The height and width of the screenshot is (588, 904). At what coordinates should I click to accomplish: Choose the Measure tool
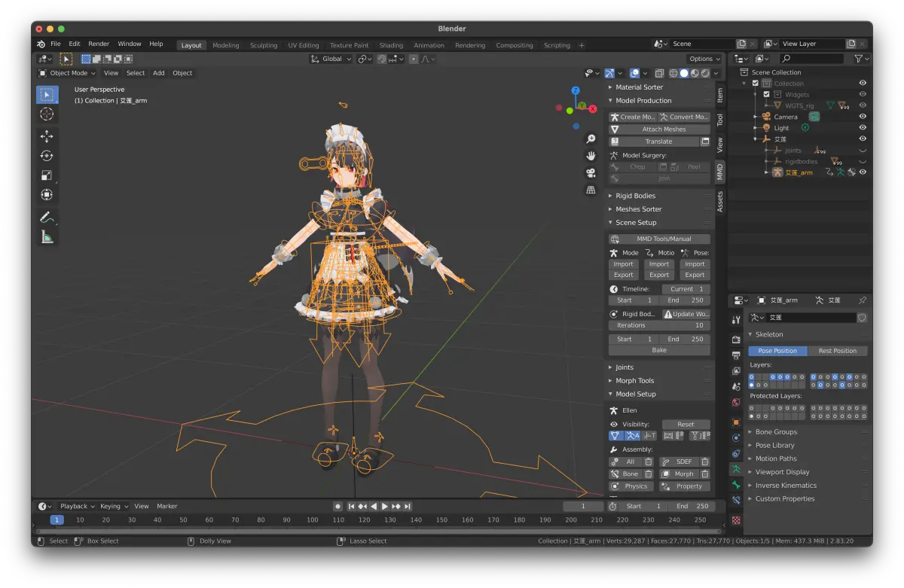[47, 237]
